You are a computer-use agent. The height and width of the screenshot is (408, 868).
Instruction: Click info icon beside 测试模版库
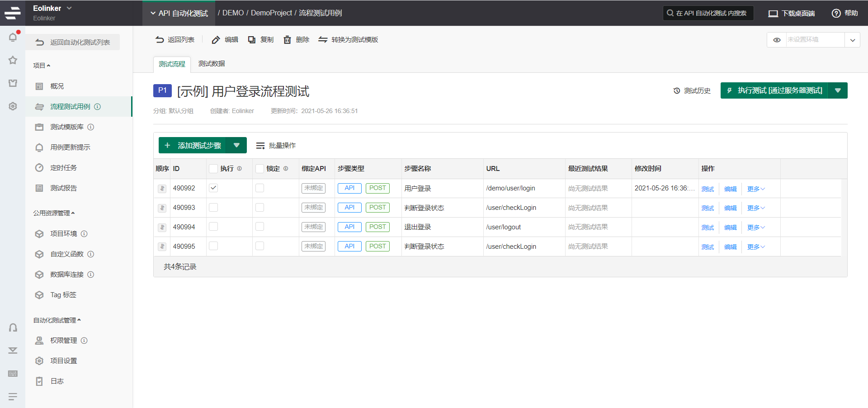[x=91, y=127]
